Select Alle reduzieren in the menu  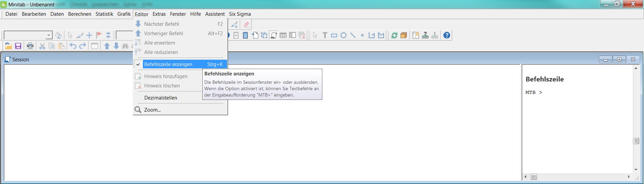tap(180, 52)
